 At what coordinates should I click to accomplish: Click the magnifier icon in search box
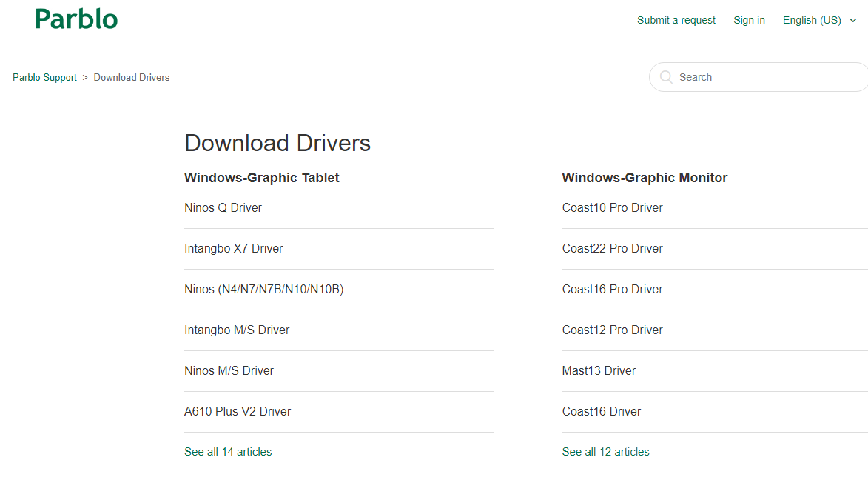click(667, 77)
